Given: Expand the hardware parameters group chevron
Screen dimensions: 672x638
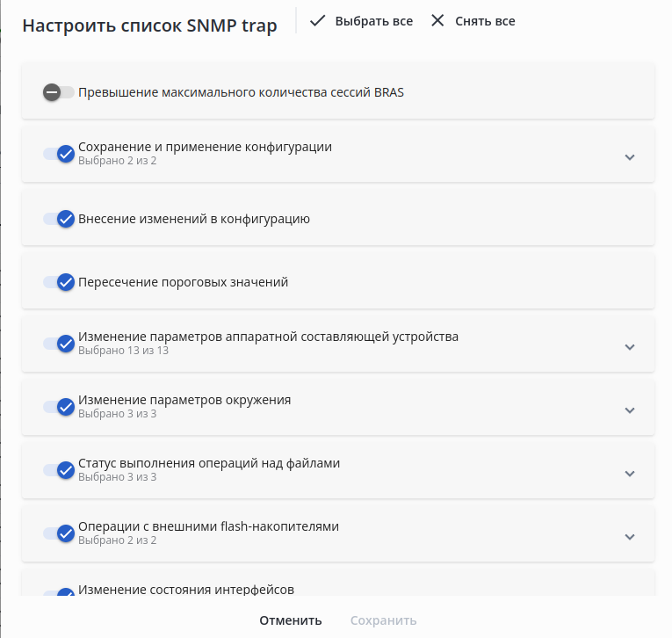Looking at the screenshot, I should (x=629, y=347).
